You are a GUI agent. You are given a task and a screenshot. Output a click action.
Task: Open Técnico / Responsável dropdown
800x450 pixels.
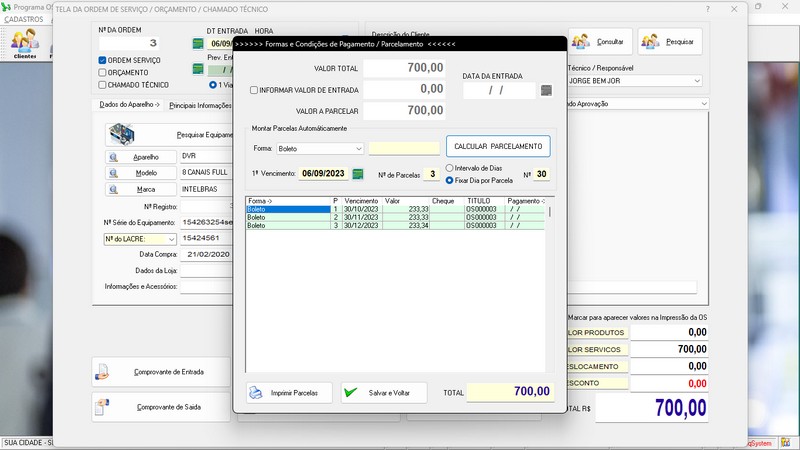tap(696, 81)
